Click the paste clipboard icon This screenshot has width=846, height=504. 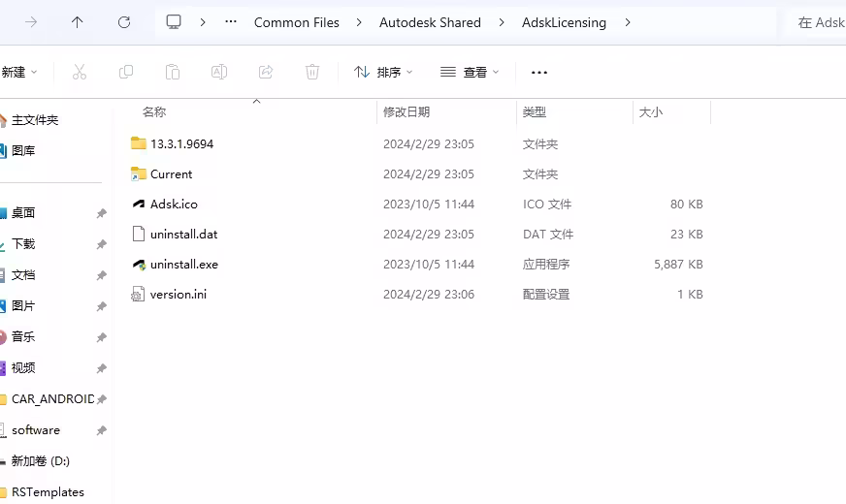click(x=173, y=72)
